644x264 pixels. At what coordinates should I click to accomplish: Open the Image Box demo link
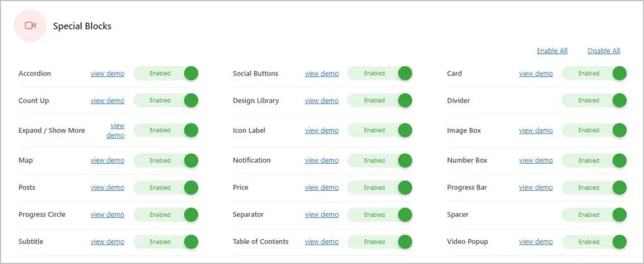pyautogui.click(x=536, y=130)
